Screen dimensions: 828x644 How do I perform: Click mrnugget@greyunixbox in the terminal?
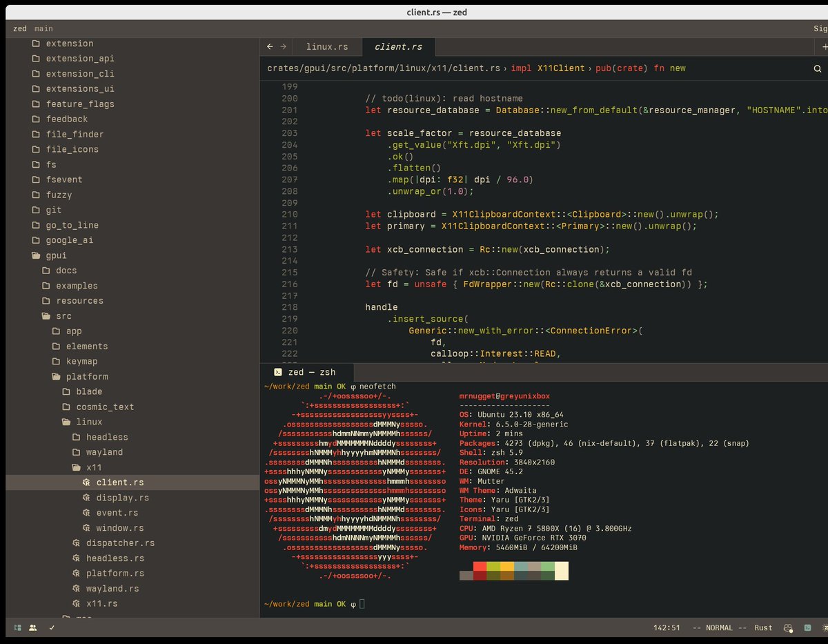coord(505,396)
